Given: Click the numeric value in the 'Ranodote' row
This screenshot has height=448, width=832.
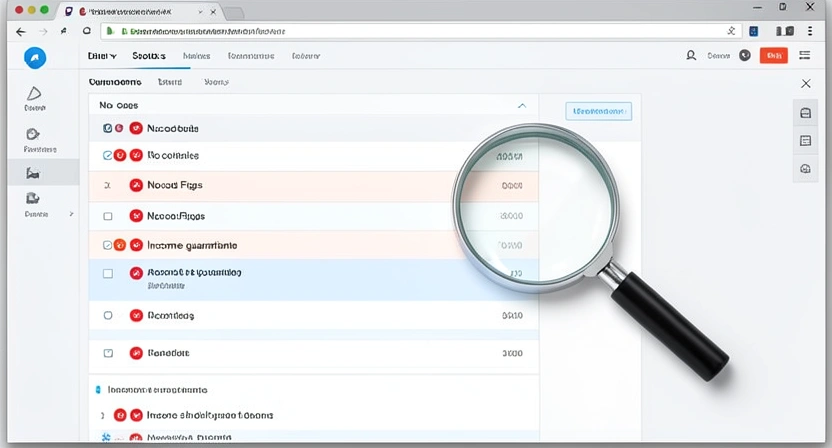Looking at the screenshot, I should pyautogui.click(x=513, y=353).
